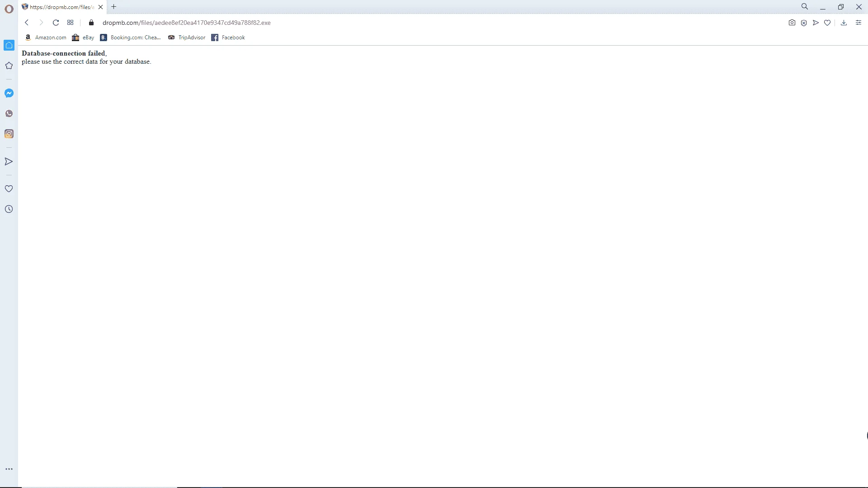
Task: Restore down the Opera window
Action: 841,7
